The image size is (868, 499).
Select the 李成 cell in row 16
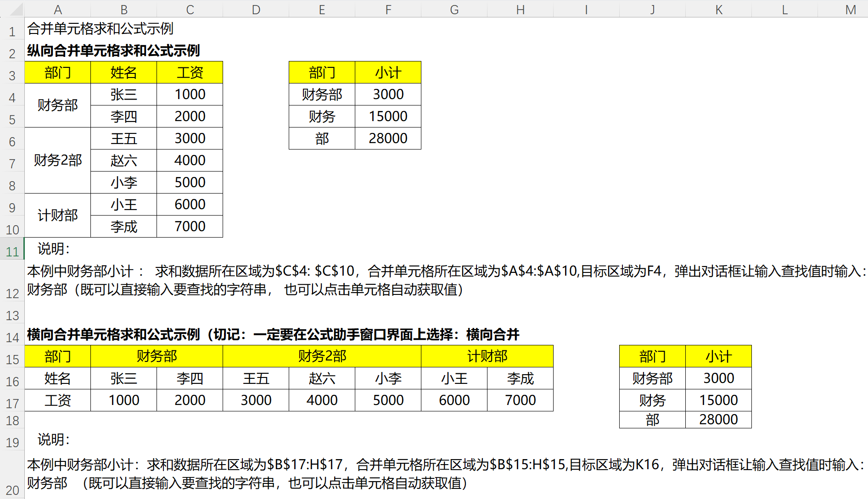point(520,378)
